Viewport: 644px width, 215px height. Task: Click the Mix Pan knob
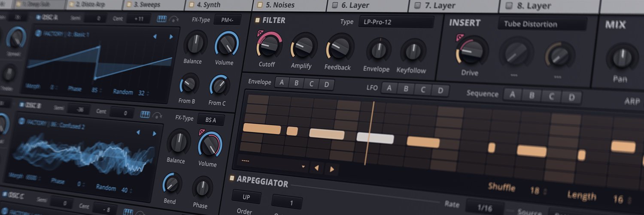click(623, 58)
